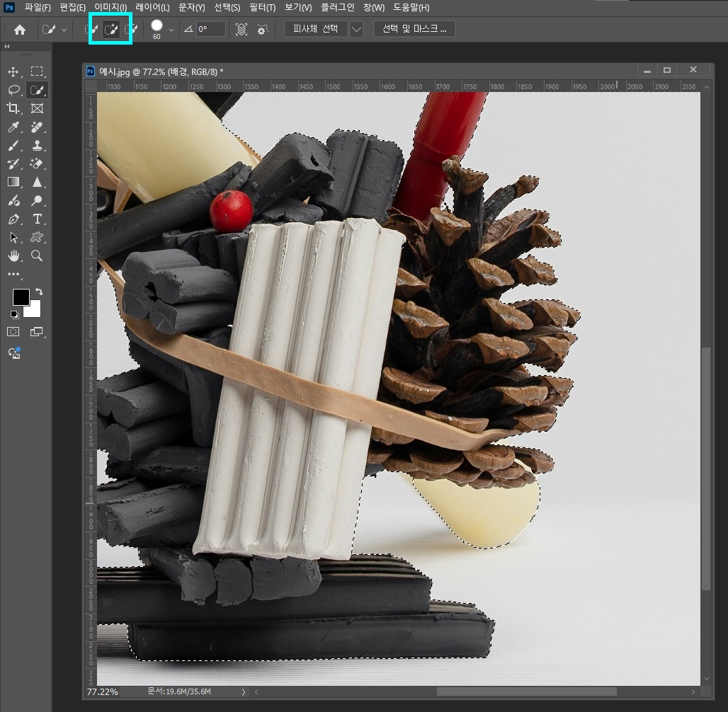Click the share image cloud icon in toolbox

(x=14, y=353)
